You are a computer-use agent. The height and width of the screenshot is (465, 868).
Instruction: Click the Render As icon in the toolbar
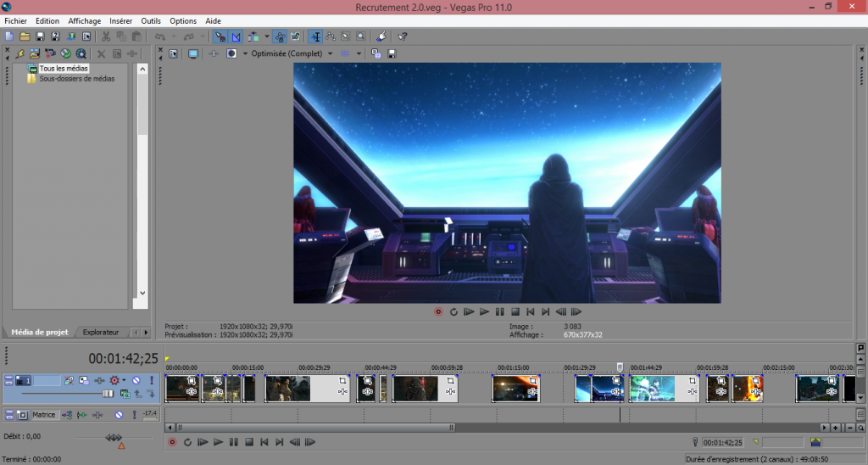(x=71, y=36)
